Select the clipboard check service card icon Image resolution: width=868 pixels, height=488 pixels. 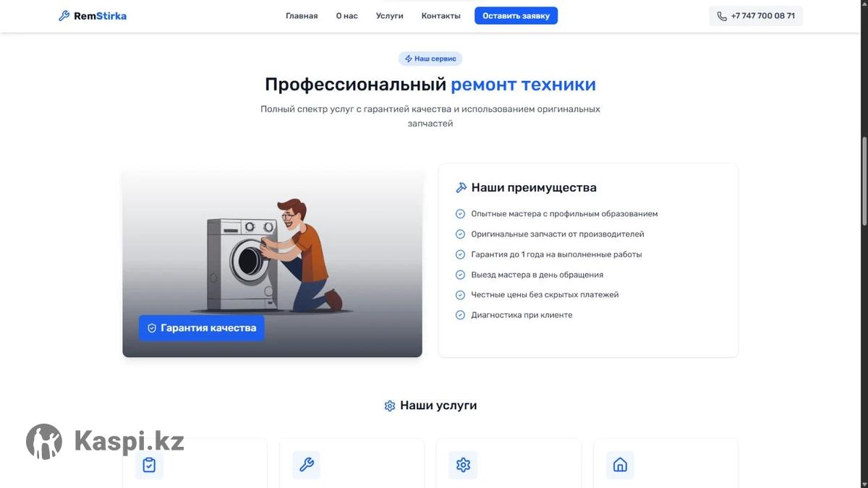coord(149,465)
